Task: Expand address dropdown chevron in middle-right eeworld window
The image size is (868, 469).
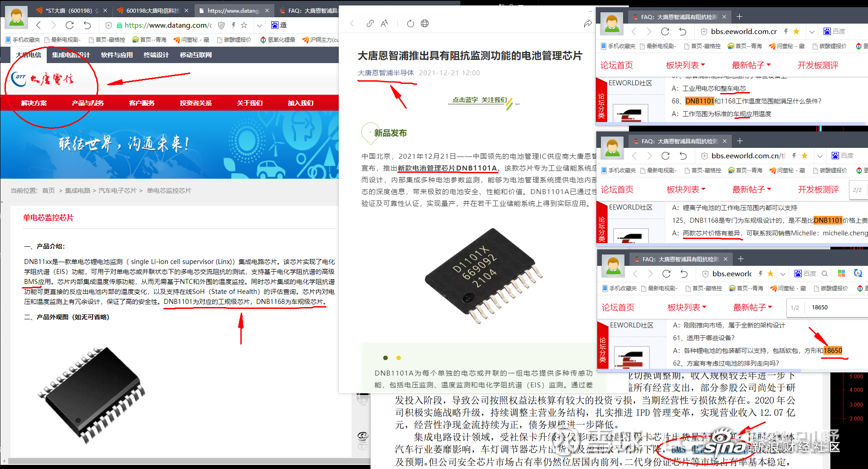Action: 820,156
